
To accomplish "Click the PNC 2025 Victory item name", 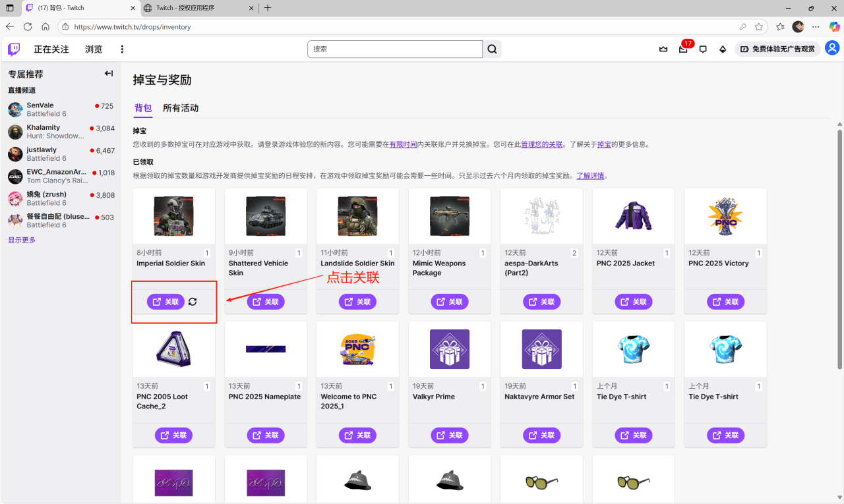I will coord(719,264).
